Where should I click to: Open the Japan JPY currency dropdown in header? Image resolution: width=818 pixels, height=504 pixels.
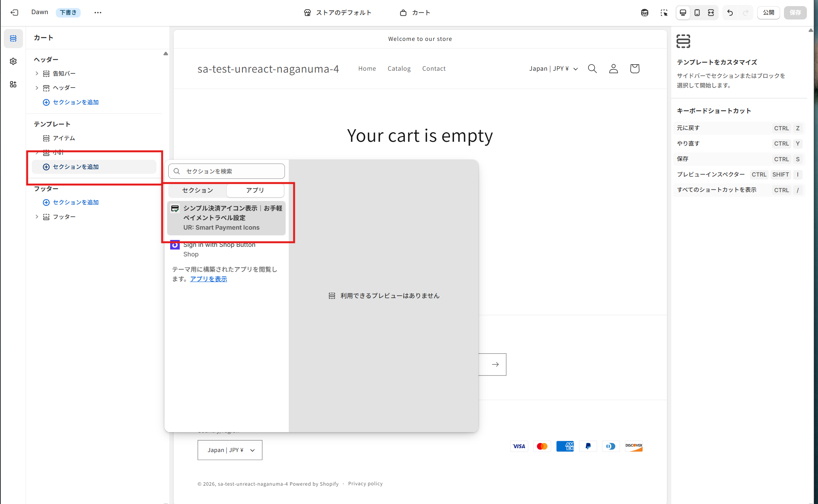pos(553,69)
